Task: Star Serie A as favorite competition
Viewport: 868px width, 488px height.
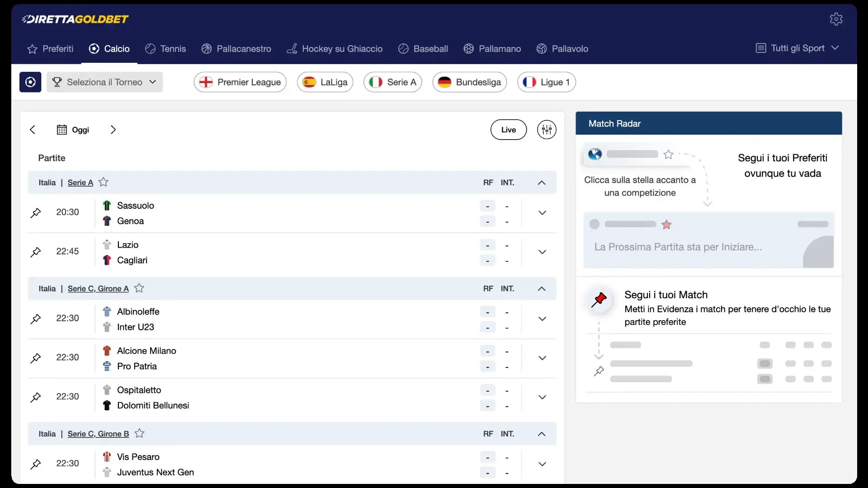Action: point(104,182)
